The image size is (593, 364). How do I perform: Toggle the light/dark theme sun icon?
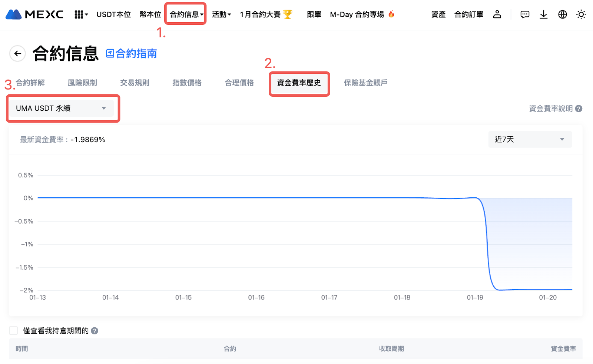[581, 14]
